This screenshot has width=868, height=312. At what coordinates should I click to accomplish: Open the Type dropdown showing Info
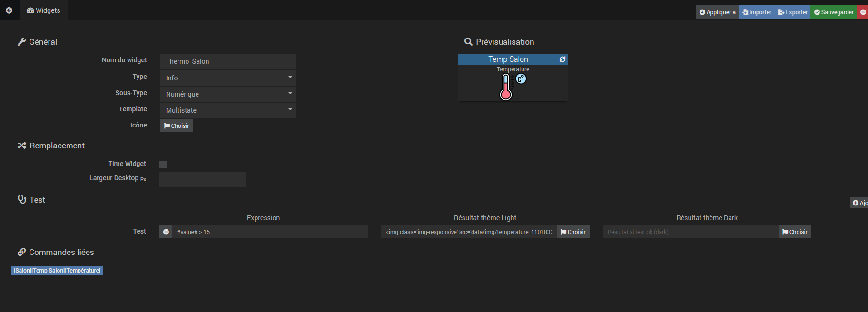pyautogui.click(x=228, y=78)
